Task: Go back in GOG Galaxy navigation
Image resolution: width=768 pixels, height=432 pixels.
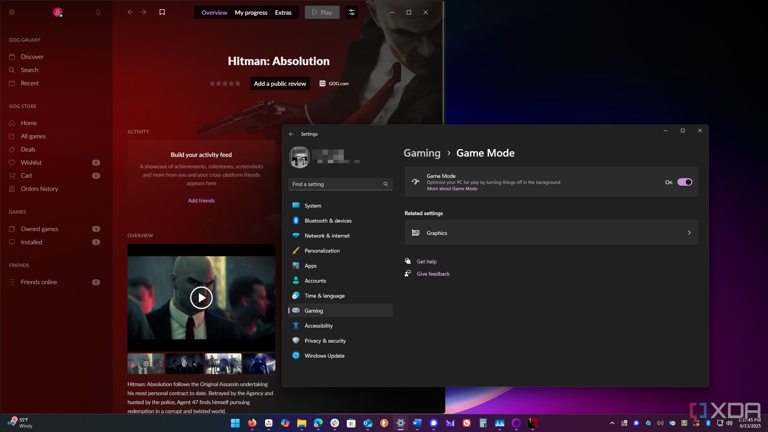Action: coord(130,12)
